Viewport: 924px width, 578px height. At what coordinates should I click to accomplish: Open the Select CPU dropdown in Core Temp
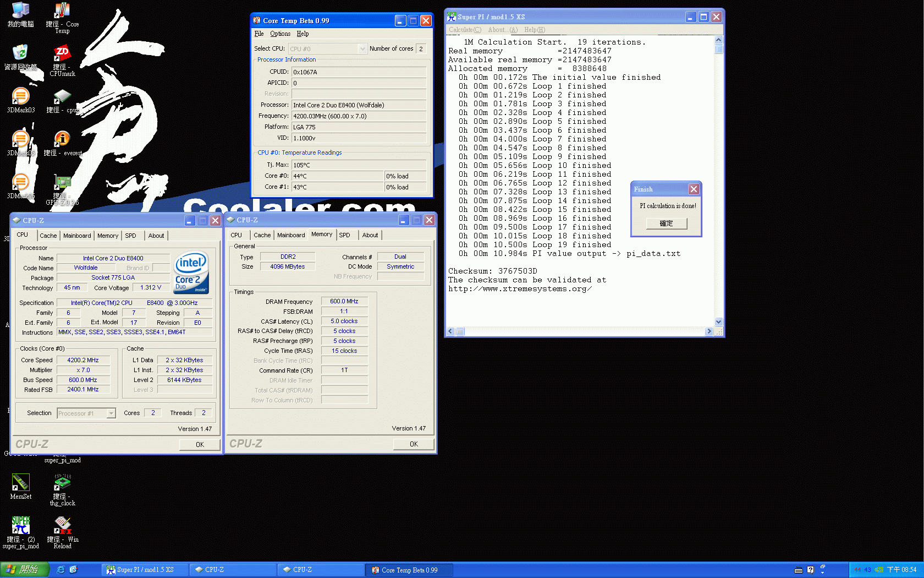pyautogui.click(x=362, y=49)
